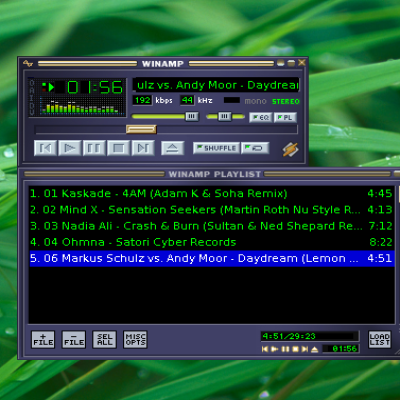Image resolution: width=400 pixels, height=400 pixels.
Task: Open the - FILE remove menu
Action: tap(74, 339)
